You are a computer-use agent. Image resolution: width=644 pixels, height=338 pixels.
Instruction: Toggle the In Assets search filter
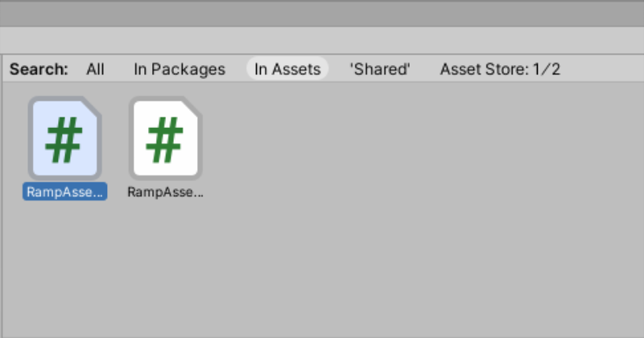tap(287, 69)
